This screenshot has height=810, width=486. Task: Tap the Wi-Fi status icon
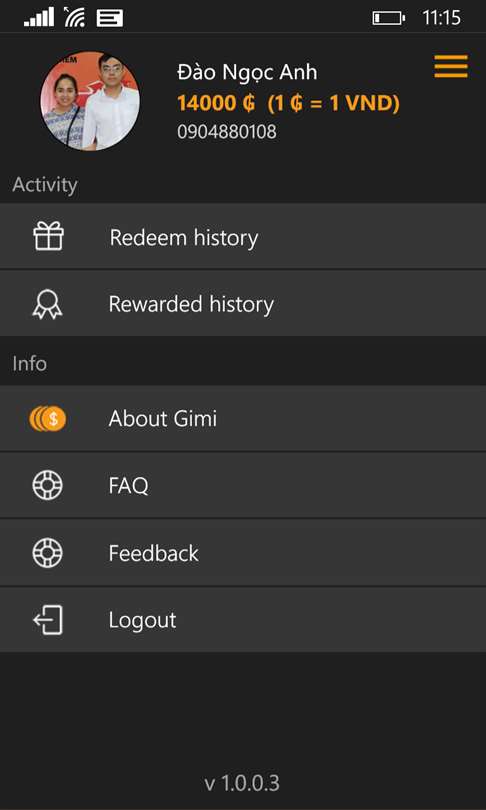click(x=75, y=17)
